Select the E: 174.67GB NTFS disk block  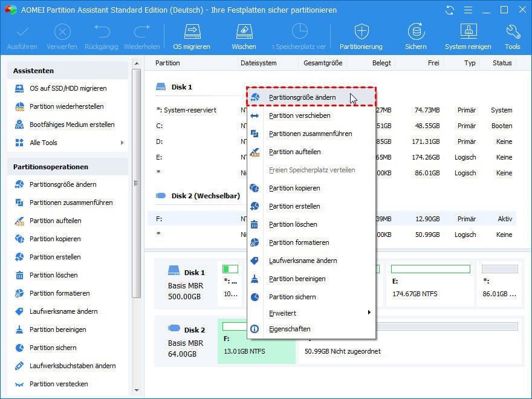point(430,284)
